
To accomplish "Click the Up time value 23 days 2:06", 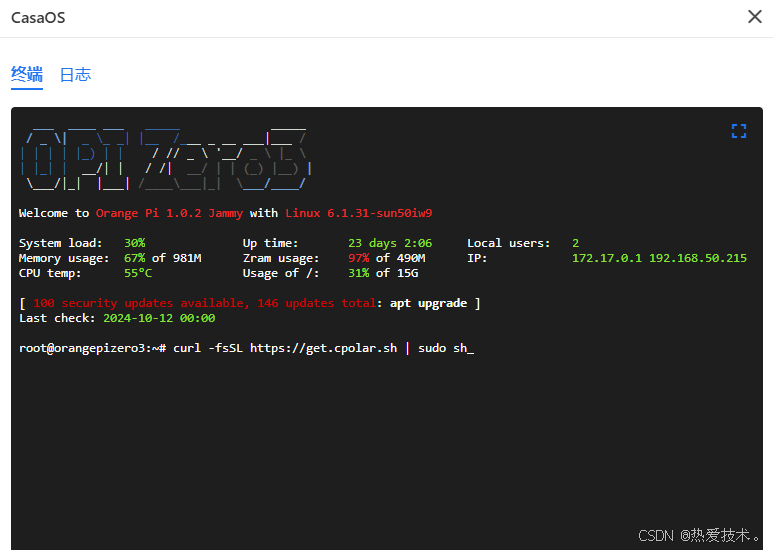I will pos(390,243).
